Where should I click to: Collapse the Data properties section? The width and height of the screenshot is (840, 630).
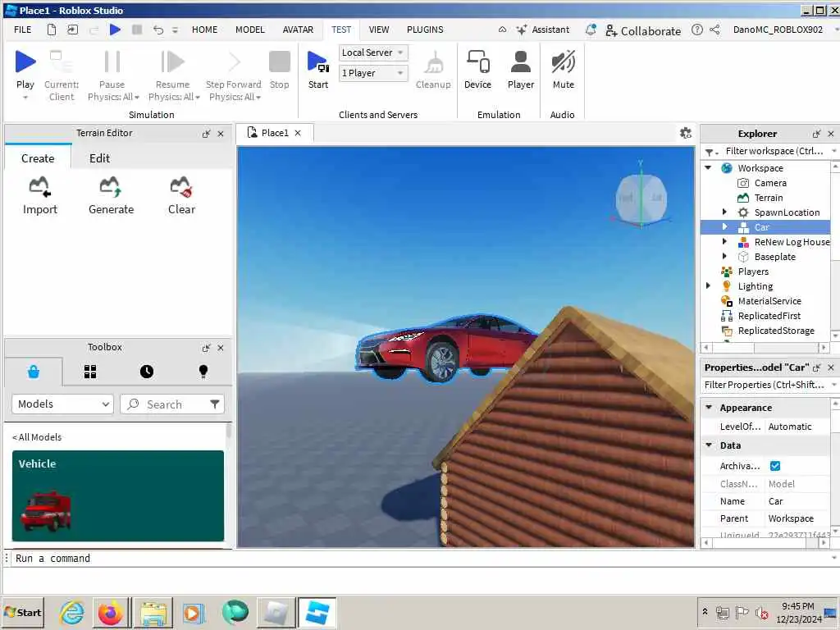(x=709, y=445)
